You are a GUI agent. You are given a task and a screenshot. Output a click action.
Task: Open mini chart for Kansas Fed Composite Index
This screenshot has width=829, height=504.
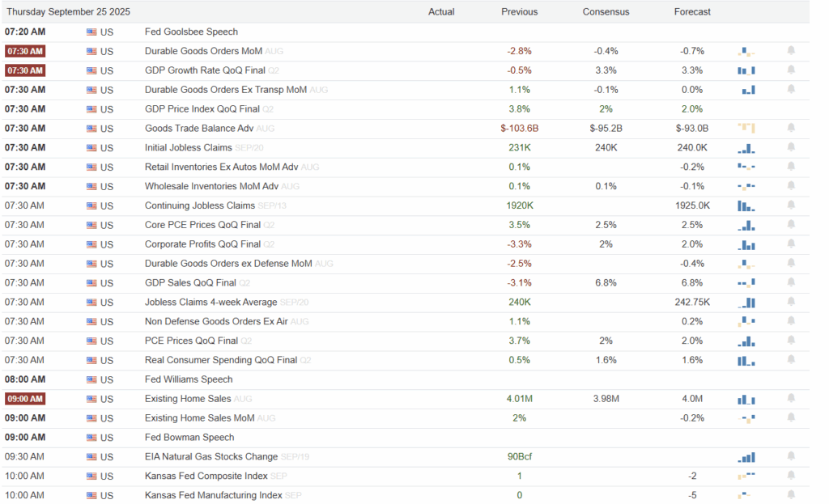click(746, 476)
